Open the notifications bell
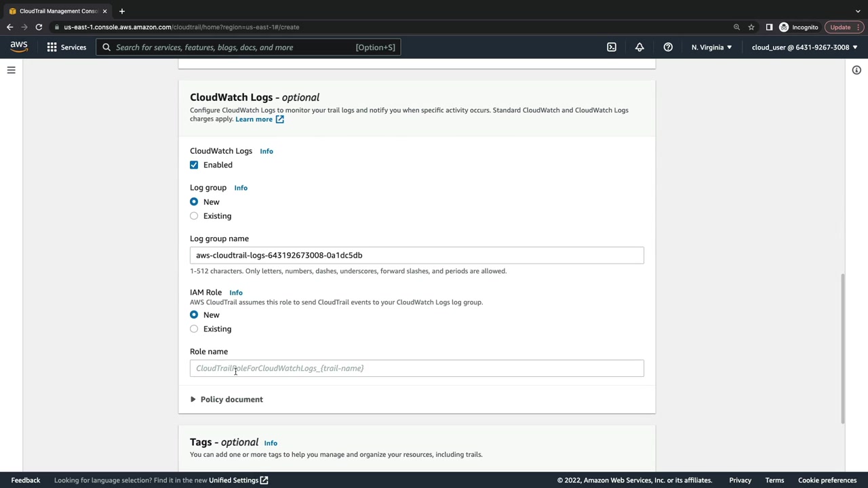This screenshot has height=488, width=868. [639, 47]
